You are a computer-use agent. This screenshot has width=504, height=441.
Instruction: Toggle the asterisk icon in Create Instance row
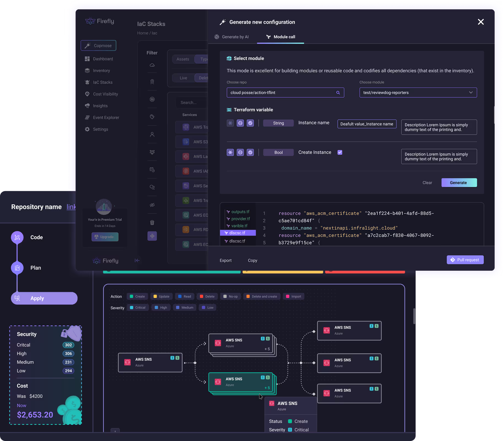230,152
